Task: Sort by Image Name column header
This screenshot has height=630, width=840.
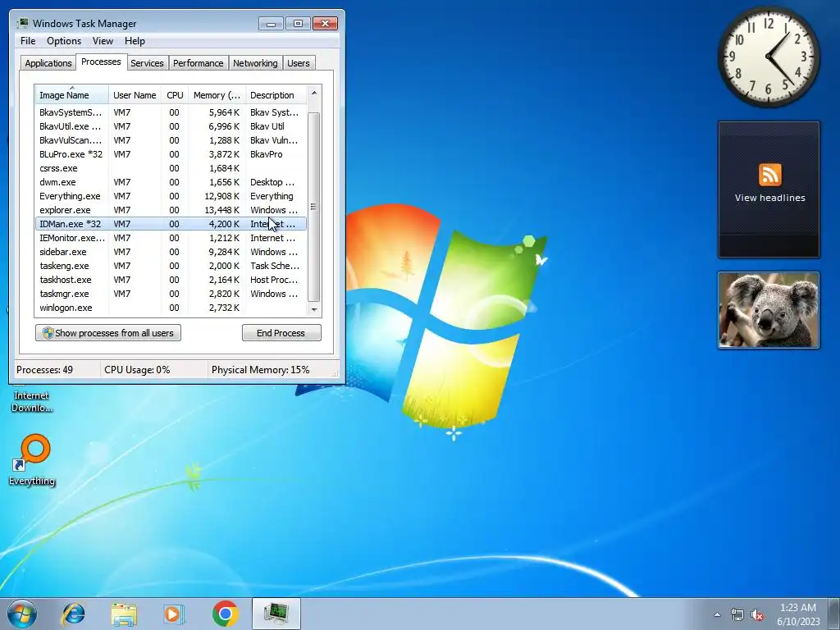Action: (72, 95)
